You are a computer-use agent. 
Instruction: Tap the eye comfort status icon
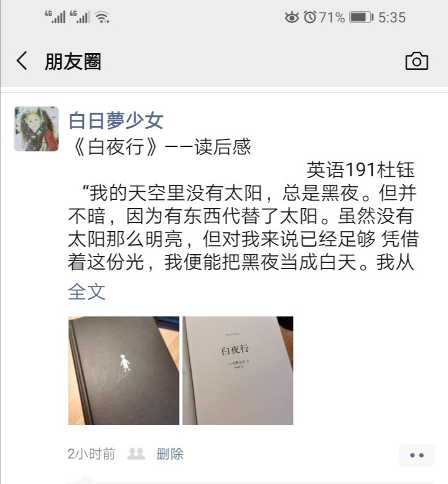pyautogui.click(x=292, y=17)
